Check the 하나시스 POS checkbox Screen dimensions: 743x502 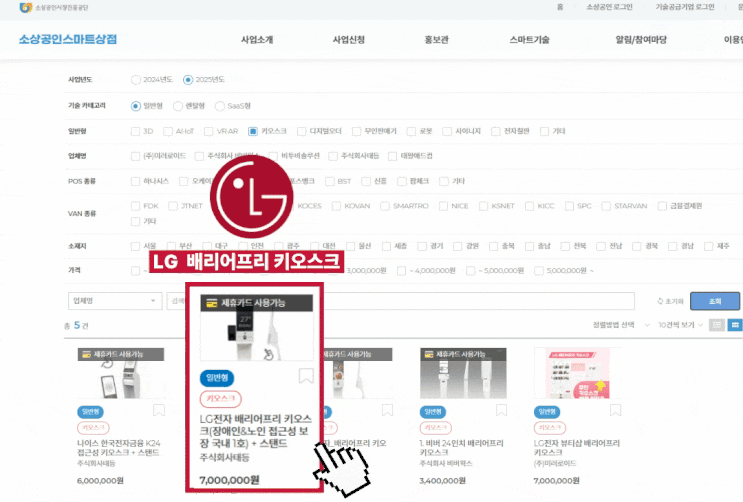coord(136,181)
